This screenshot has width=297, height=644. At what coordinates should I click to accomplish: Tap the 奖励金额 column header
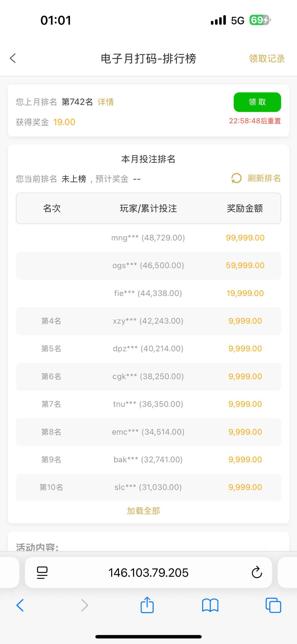click(245, 208)
